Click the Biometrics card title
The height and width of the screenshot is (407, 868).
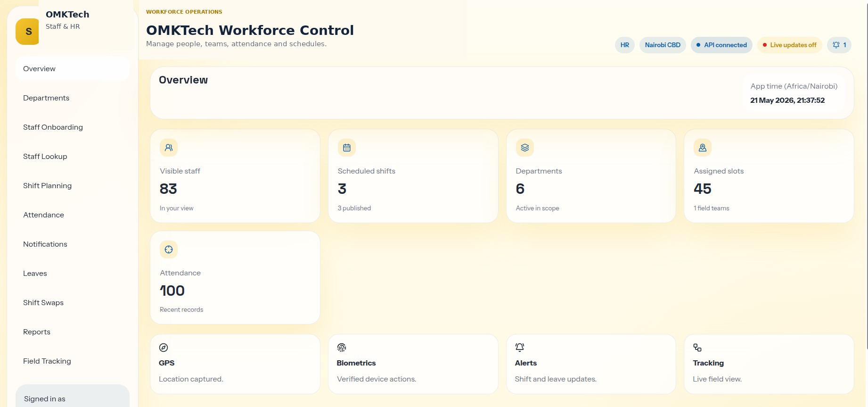(x=356, y=363)
